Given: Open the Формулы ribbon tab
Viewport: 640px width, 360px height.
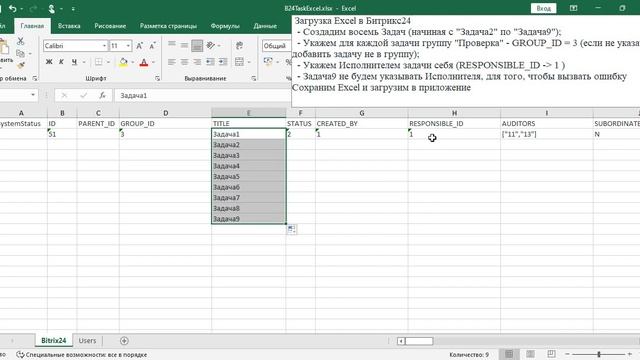Looking at the screenshot, I should click(225, 26).
